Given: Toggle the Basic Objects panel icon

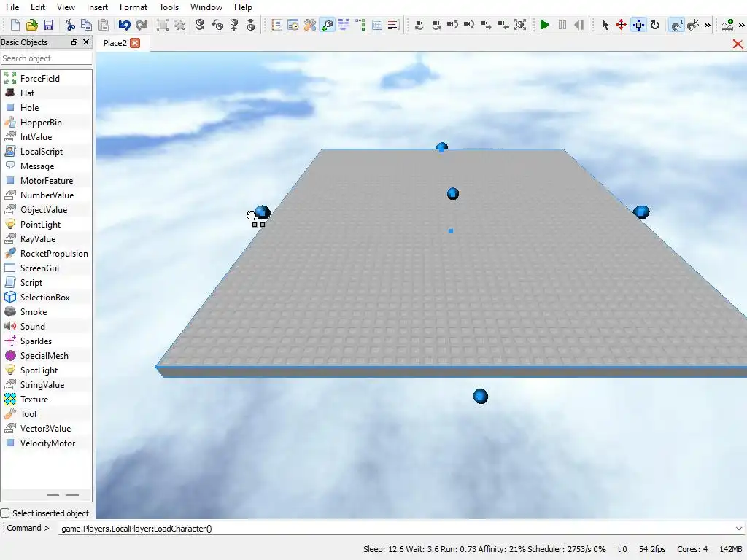Looking at the screenshot, I should pyautogui.click(x=328, y=25).
